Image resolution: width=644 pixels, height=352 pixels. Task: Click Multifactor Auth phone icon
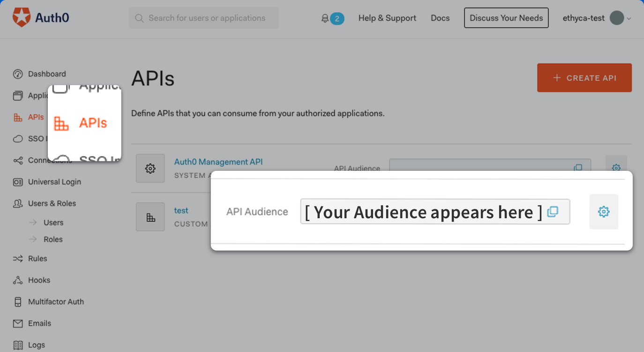pos(18,302)
